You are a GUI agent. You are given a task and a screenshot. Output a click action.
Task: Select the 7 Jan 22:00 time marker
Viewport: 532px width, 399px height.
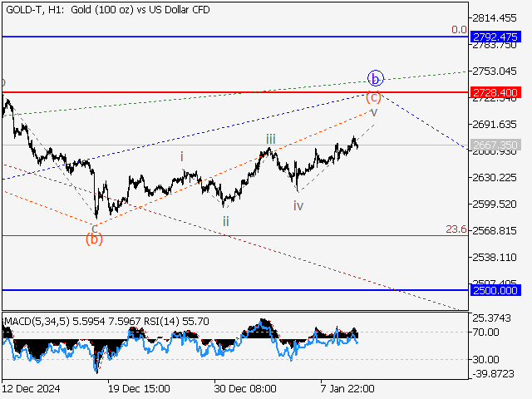tap(347, 388)
